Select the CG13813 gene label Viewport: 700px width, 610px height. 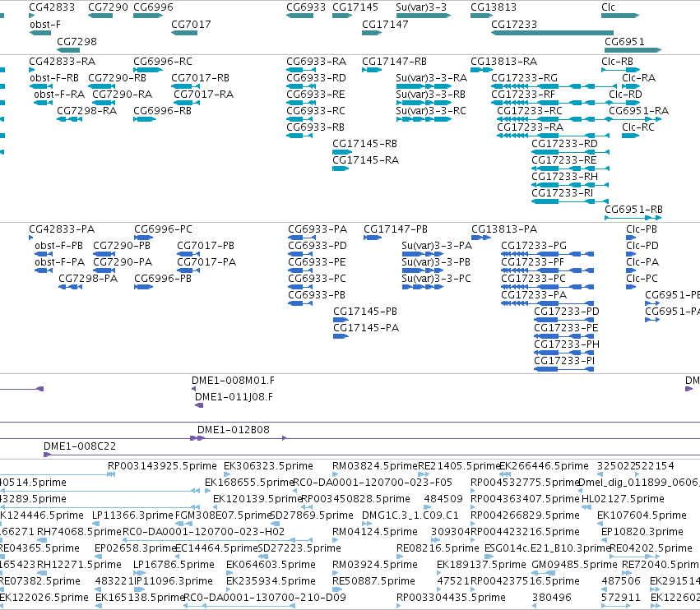494,7
